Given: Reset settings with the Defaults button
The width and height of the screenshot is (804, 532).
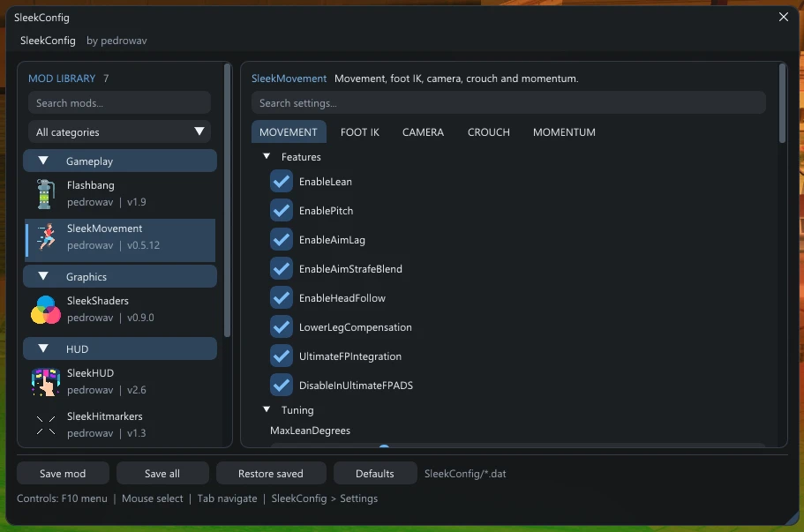Looking at the screenshot, I should 375,474.
